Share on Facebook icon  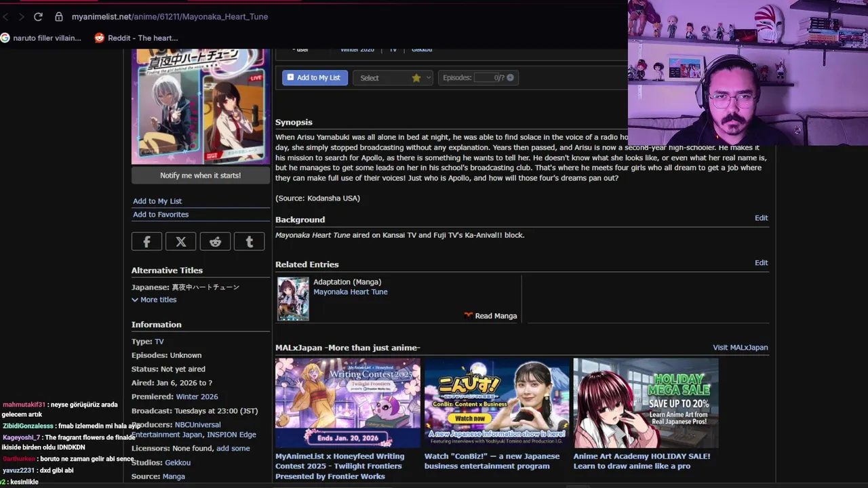146,241
